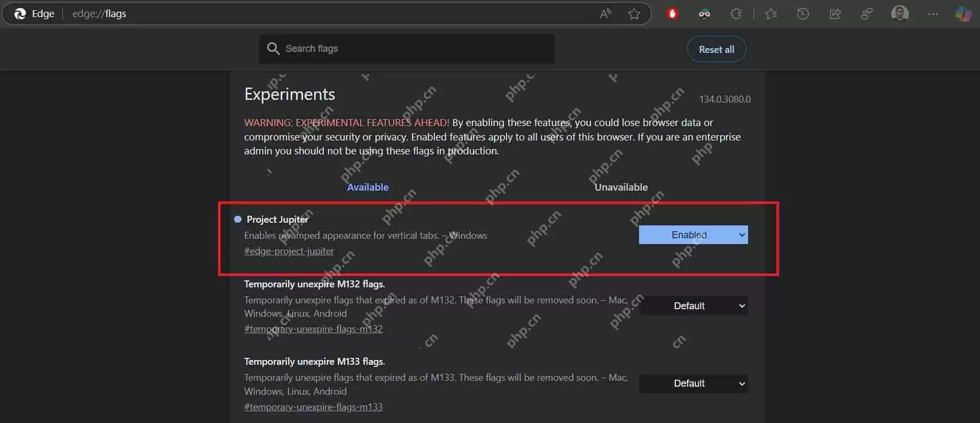Open the Workspaces icon in the toolbar

pos(866,14)
